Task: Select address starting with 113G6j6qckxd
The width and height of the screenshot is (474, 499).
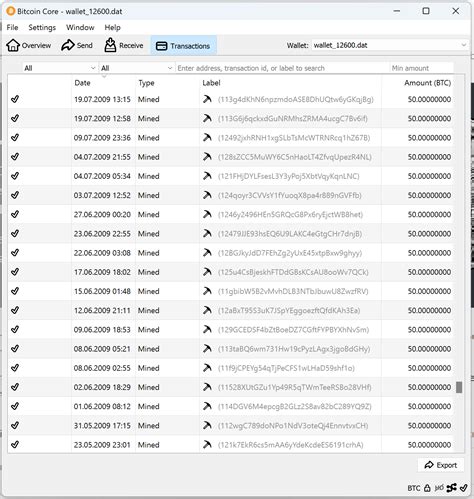Action: point(293,119)
